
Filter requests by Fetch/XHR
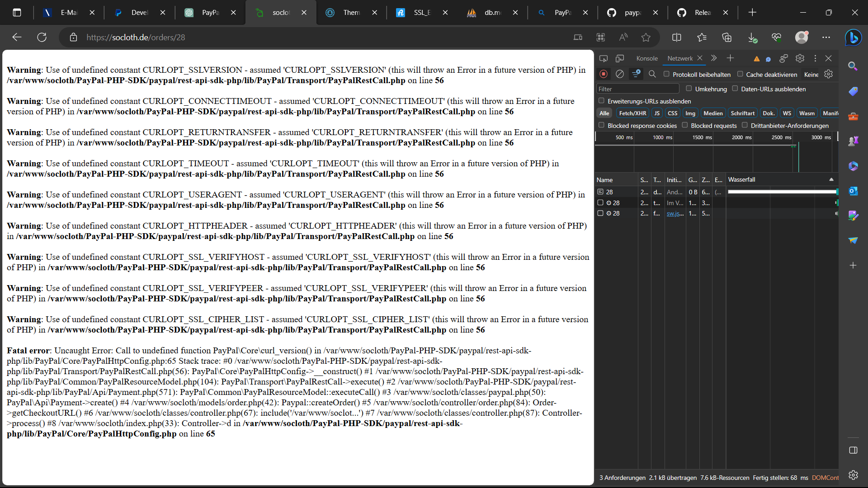[632, 113]
